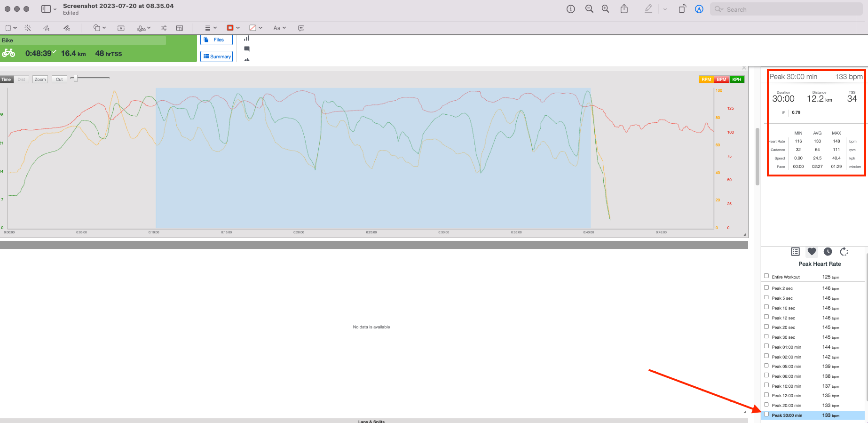Click the Zoom Out magnifier icon

tap(589, 9)
